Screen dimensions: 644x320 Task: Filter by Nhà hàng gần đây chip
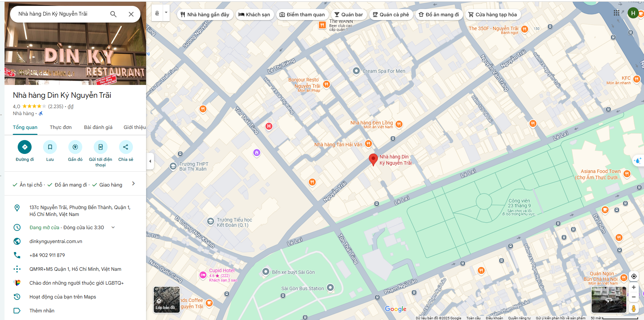click(205, 15)
